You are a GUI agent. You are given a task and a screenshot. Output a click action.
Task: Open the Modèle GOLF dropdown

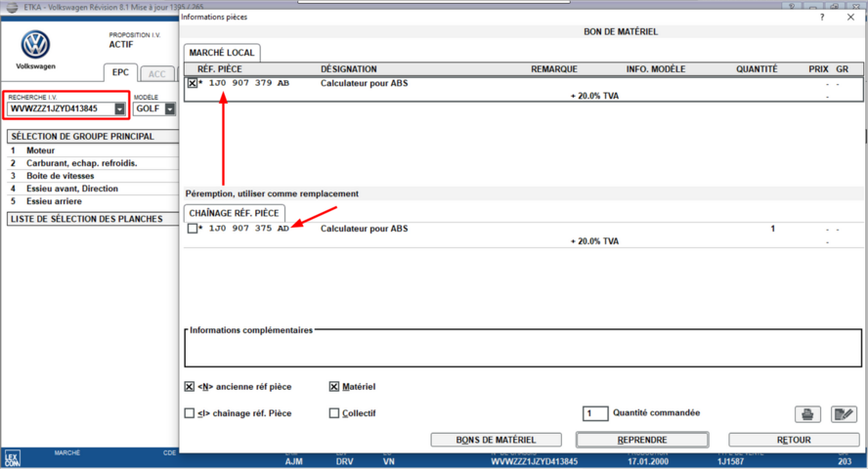[170, 109]
